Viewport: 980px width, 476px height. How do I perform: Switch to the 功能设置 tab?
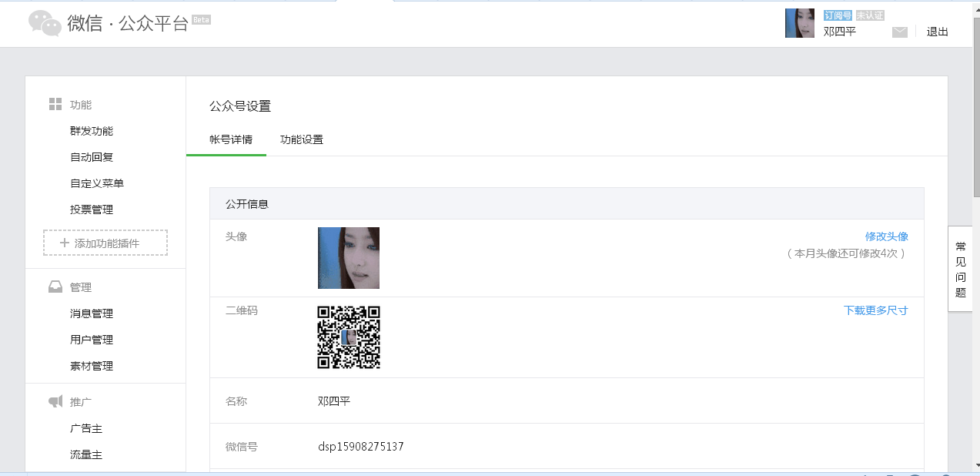click(302, 139)
